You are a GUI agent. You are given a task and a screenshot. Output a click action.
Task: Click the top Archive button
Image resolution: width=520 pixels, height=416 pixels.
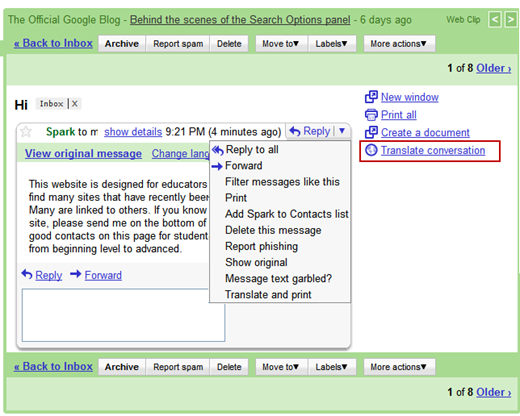click(x=122, y=44)
